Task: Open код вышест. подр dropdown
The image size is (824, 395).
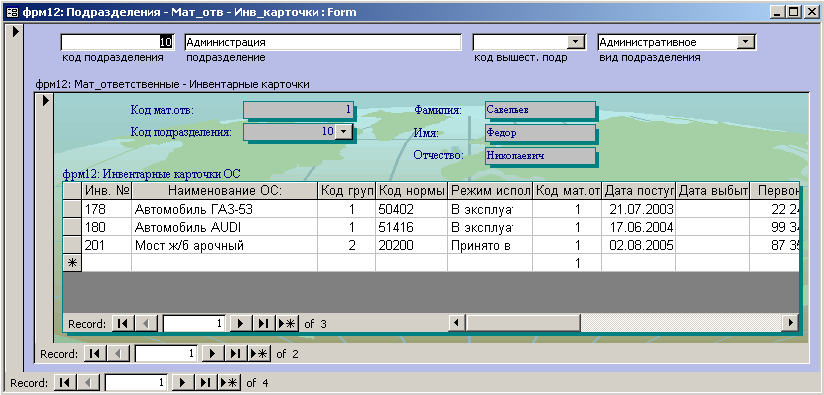Action: [576, 42]
